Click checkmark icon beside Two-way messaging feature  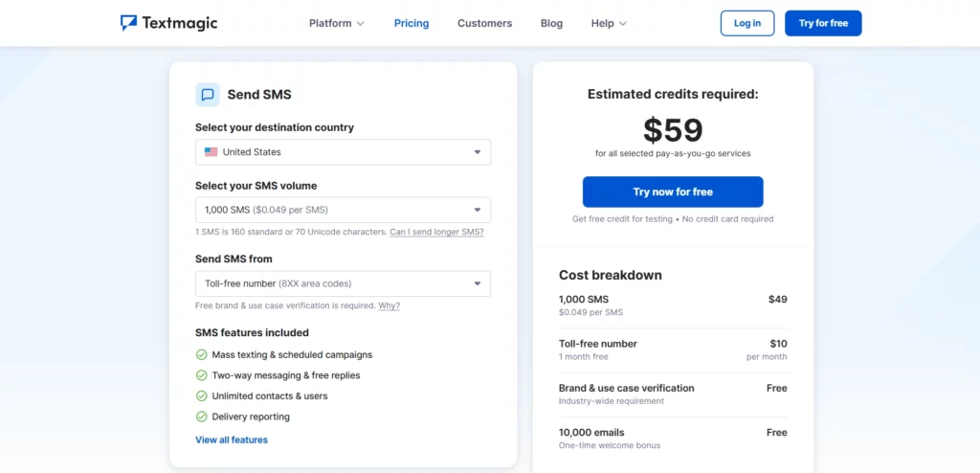[201, 375]
